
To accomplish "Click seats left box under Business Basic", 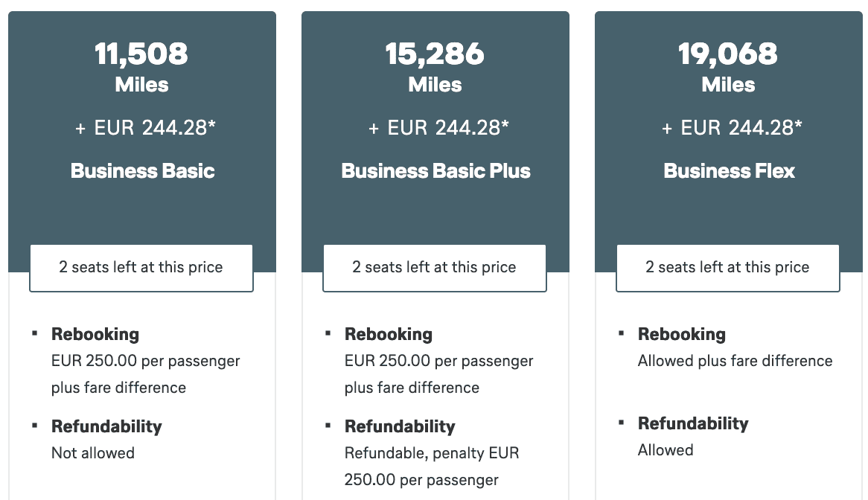I will pyautogui.click(x=141, y=268).
